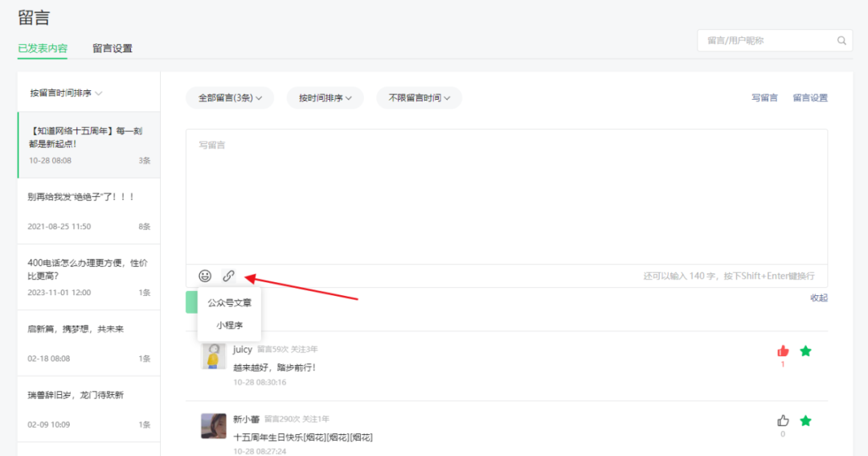The height and width of the screenshot is (456, 868).
Task: Select article 启新篇，携梦想，共未来
Action: pyautogui.click(x=88, y=343)
